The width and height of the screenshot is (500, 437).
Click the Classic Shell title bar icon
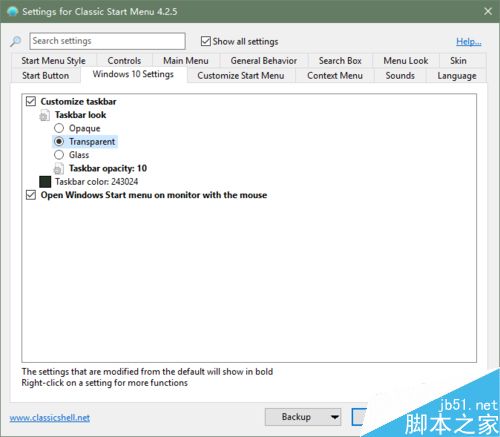point(12,12)
